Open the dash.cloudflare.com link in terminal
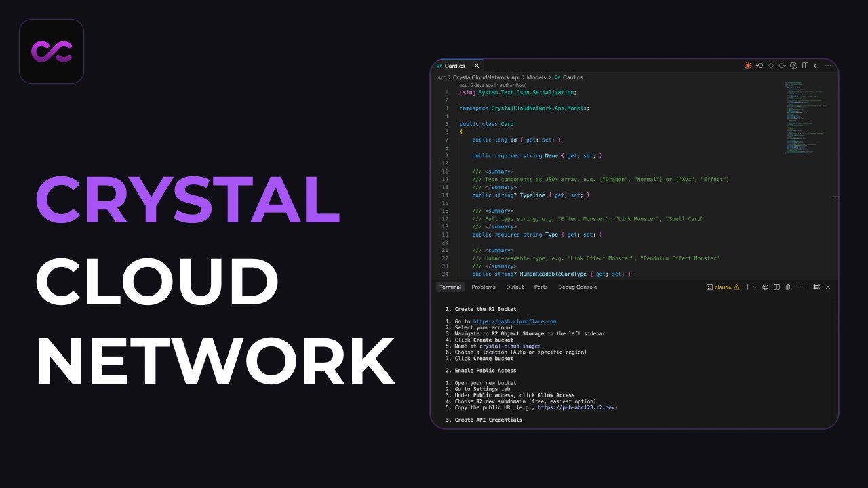Image resolution: width=868 pixels, height=488 pixels. click(x=514, y=322)
